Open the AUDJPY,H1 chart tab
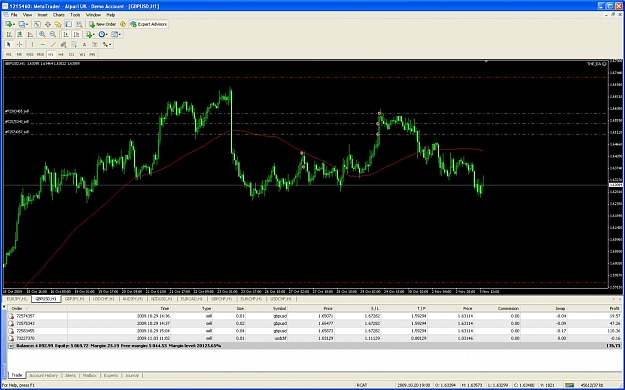The height and width of the screenshot is (390, 625). pyautogui.click(x=132, y=299)
